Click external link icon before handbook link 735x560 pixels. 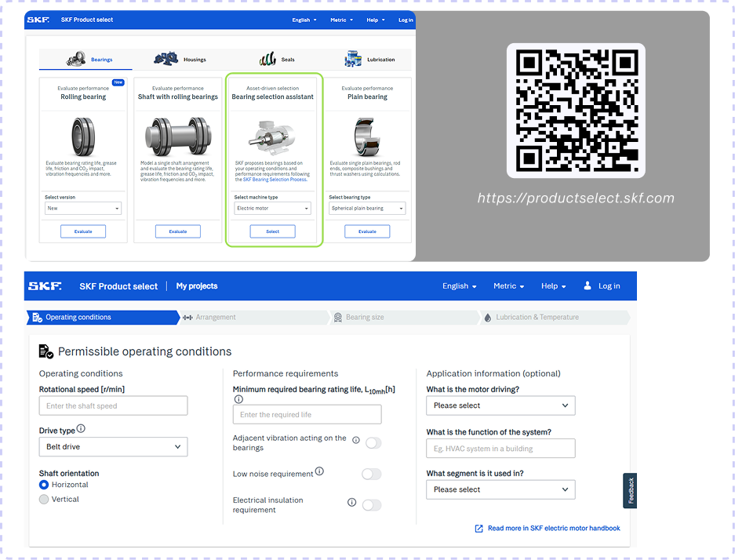[478, 529]
